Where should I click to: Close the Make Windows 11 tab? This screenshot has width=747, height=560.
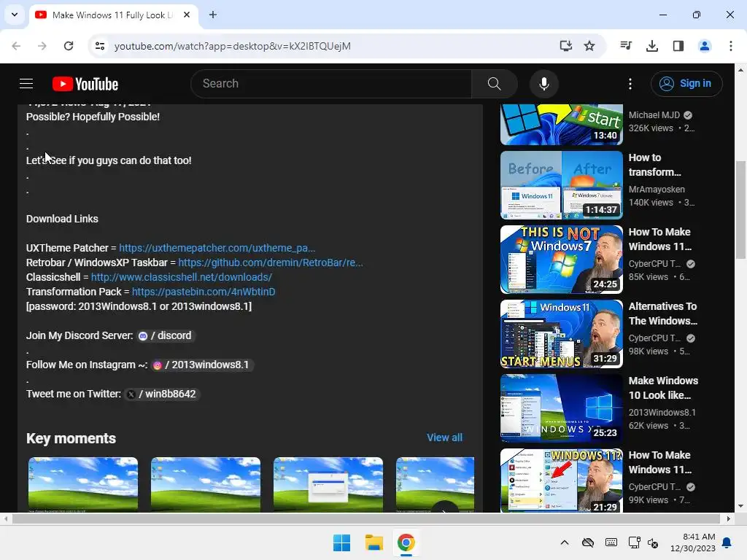187,15
